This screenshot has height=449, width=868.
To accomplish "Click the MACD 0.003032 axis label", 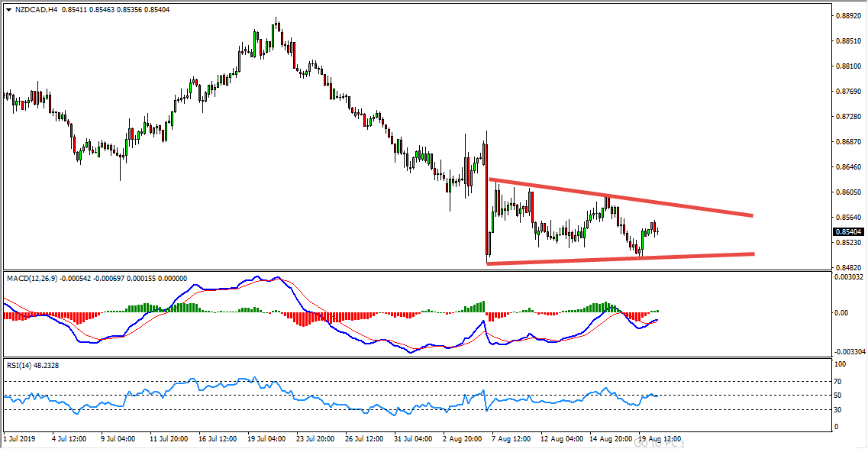I will pos(849,278).
